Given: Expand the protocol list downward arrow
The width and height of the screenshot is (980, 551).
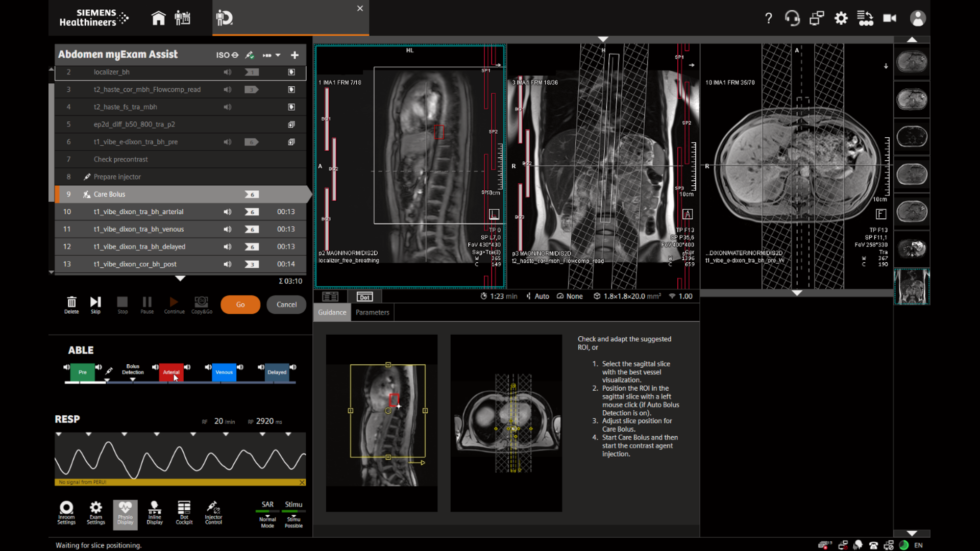Looking at the screenshot, I should (x=180, y=279).
